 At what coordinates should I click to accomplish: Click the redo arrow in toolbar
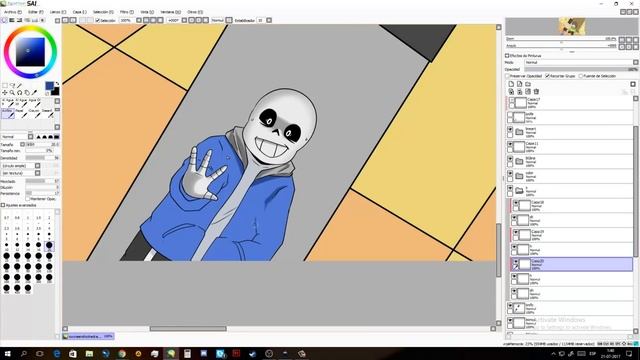click(73, 20)
